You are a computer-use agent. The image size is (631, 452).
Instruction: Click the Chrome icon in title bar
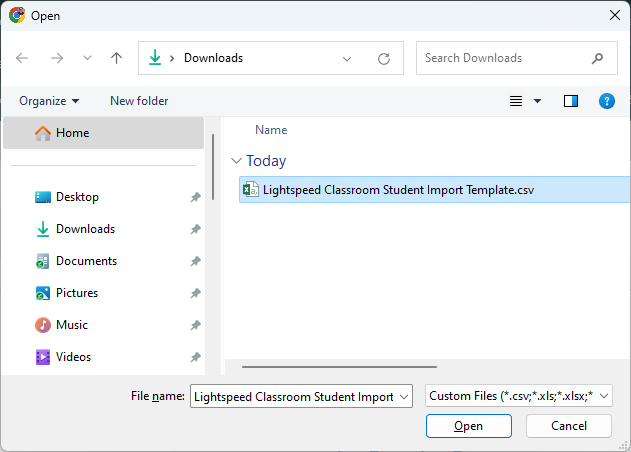point(17,15)
